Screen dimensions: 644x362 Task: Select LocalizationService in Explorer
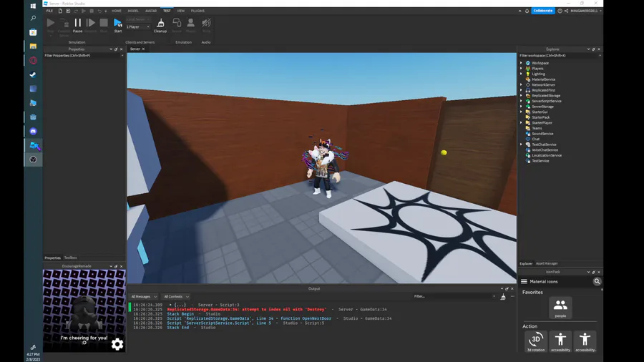coord(547,155)
